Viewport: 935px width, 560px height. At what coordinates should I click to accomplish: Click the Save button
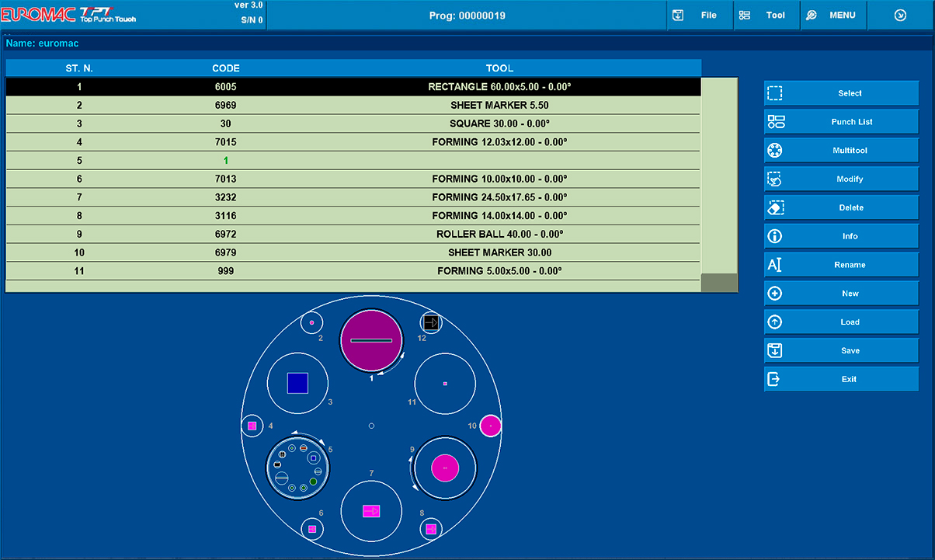(841, 351)
